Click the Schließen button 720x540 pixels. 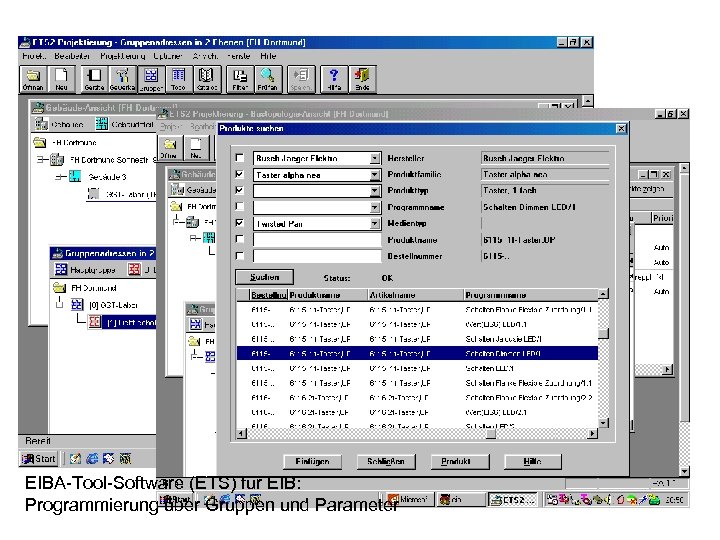click(386, 461)
